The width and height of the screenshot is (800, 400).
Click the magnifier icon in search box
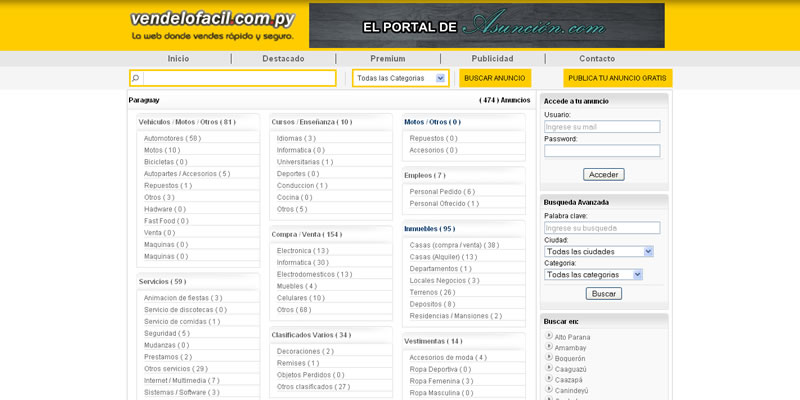(x=136, y=78)
